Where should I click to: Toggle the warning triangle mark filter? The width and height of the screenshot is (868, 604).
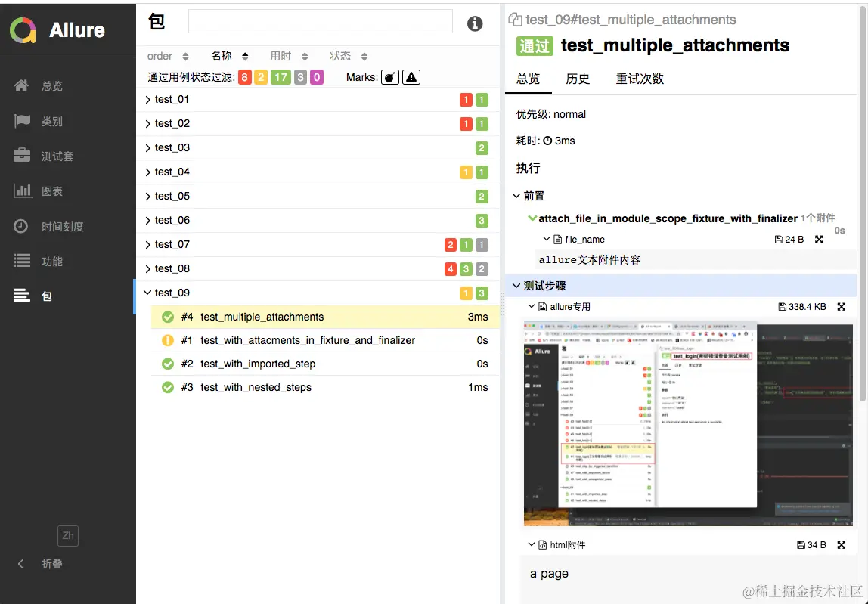pos(411,78)
